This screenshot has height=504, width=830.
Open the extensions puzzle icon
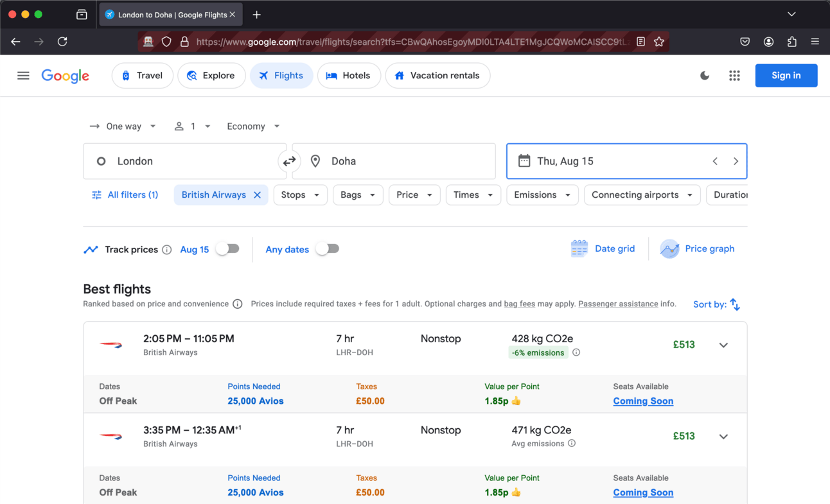tap(791, 42)
